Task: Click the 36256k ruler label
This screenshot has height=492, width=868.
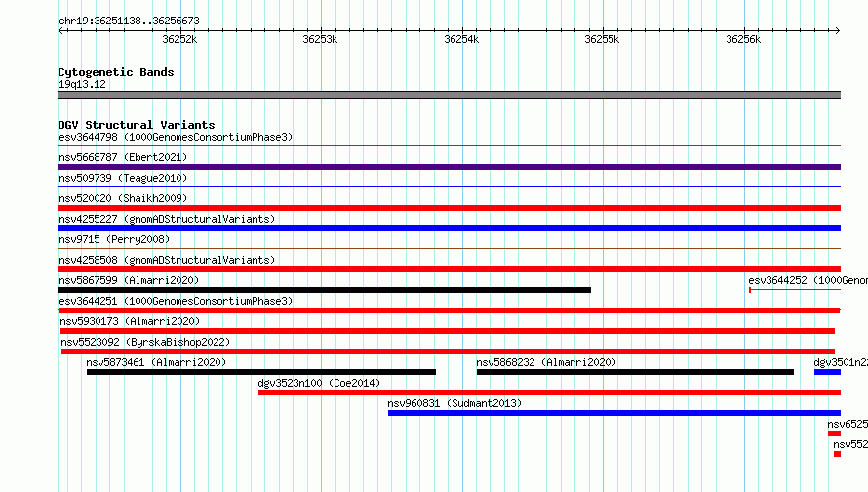Action: tap(743, 39)
